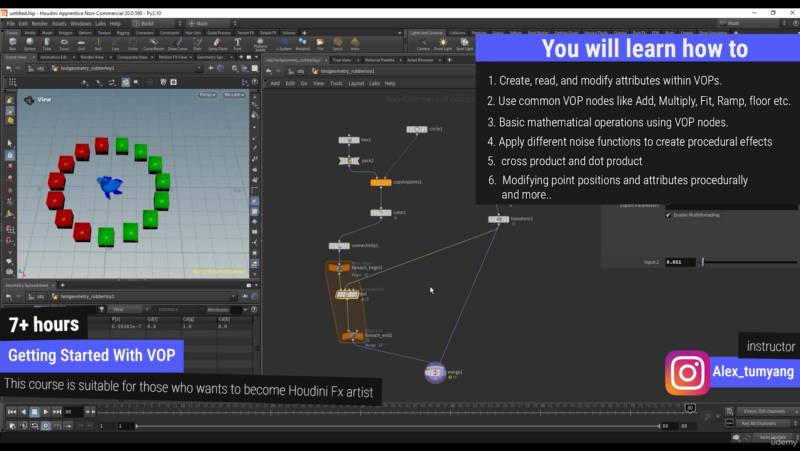Select the Draw Curve shelf tool
Screen dimensions: 800x451
[178, 43]
